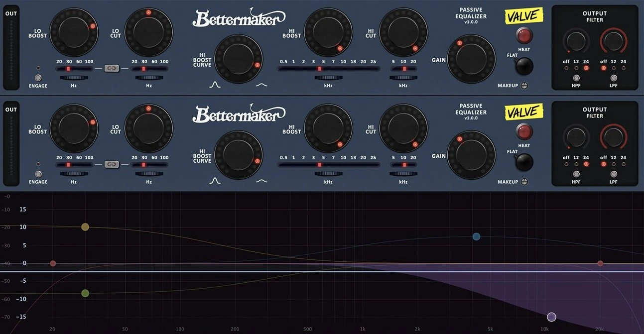The width and height of the screenshot is (644, 334).
Task: Click the LO CUT knob on the top unit
Action: 148,32
